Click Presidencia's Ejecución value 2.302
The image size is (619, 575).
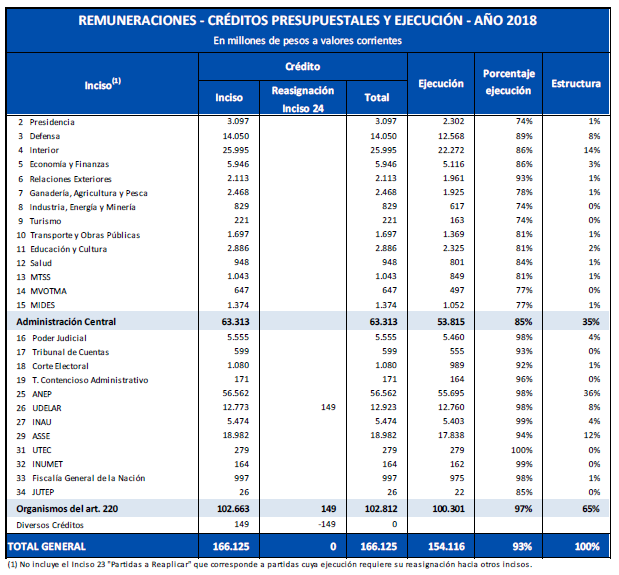453,121
